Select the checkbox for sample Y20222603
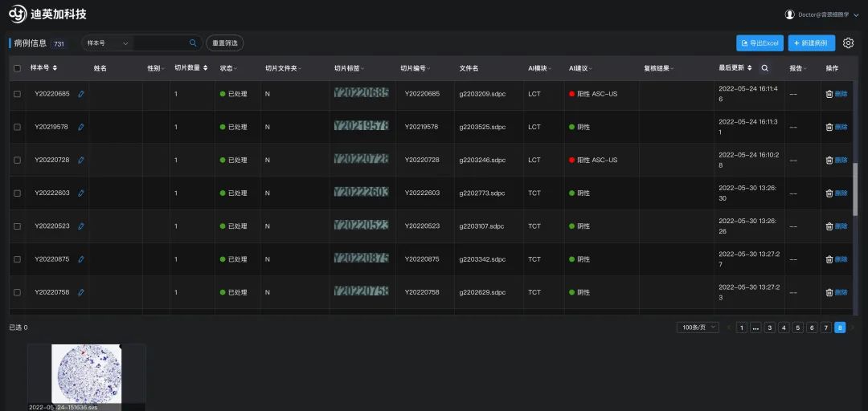The image size is (868, 411). click(18, 193)
